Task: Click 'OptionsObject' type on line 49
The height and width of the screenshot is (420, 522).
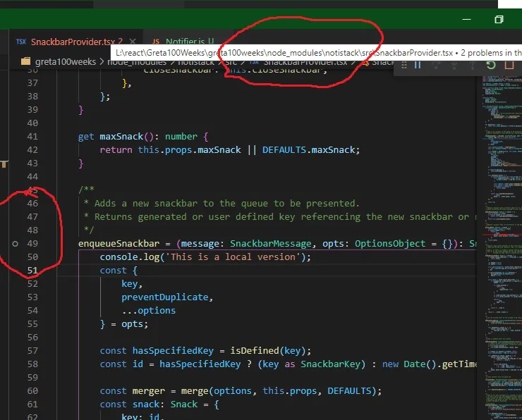Action: tap(390, 243)
